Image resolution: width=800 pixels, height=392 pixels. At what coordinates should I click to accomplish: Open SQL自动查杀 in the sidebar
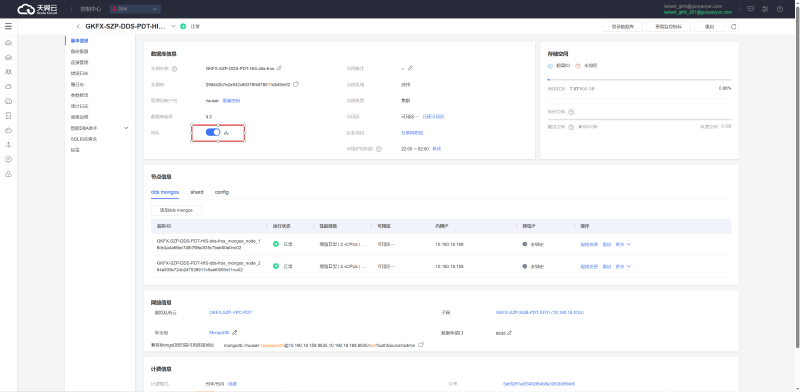[84, 139]
